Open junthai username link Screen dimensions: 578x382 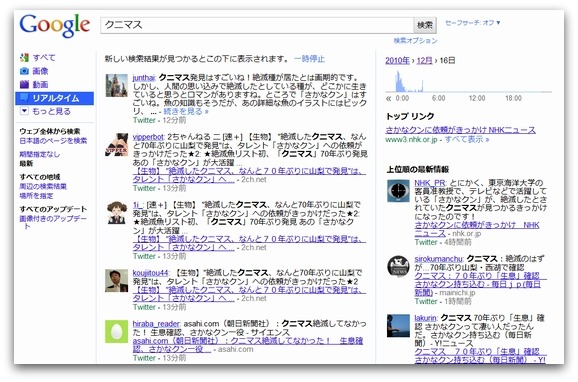coord(144,78)
